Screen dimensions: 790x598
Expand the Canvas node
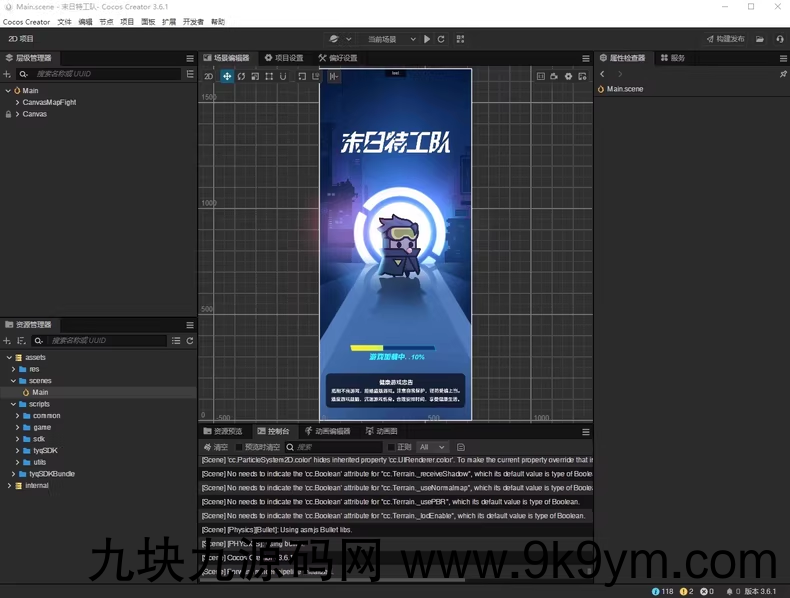17,114
